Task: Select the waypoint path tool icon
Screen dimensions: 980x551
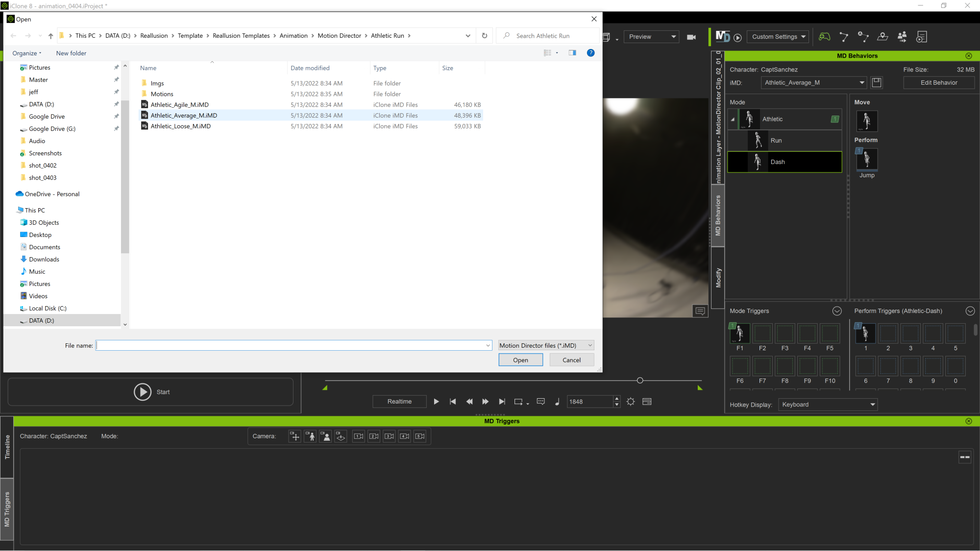Action: click(844, 37)
